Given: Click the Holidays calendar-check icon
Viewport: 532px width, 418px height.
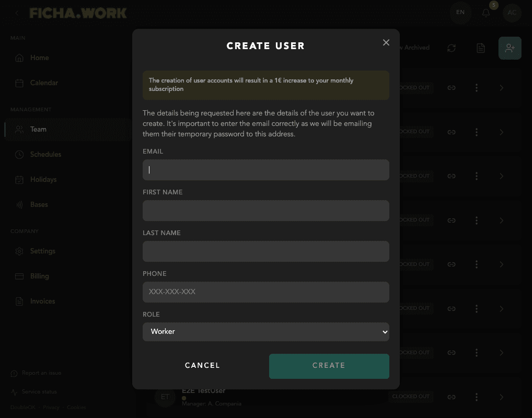Looking at the screenshot, I should click(19, 180).
